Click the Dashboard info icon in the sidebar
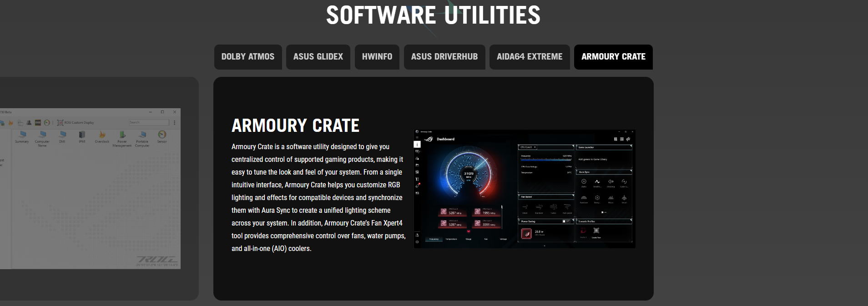This screenshot has height=306, width=868. [x=417, y=144]
